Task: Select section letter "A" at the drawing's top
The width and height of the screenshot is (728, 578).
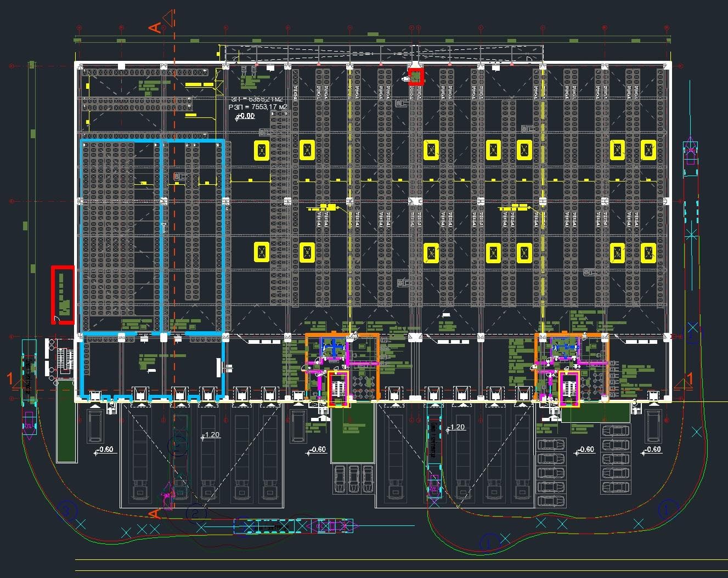Action: (156, 27)
